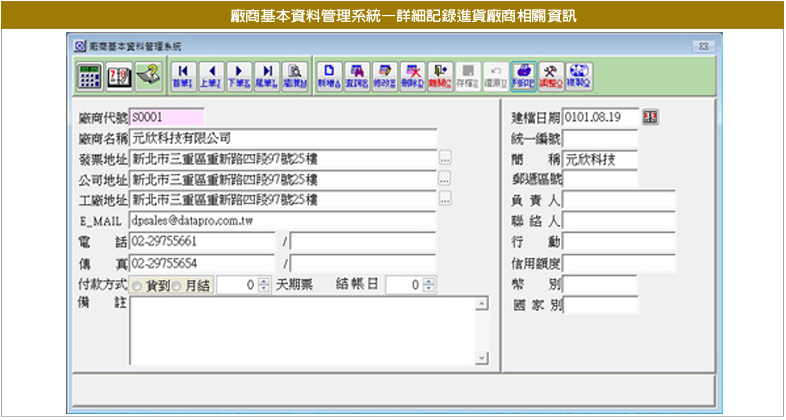This screenshot has height=420, width=786.
Task: Jump to first record (首筆)
Action: 183,74
